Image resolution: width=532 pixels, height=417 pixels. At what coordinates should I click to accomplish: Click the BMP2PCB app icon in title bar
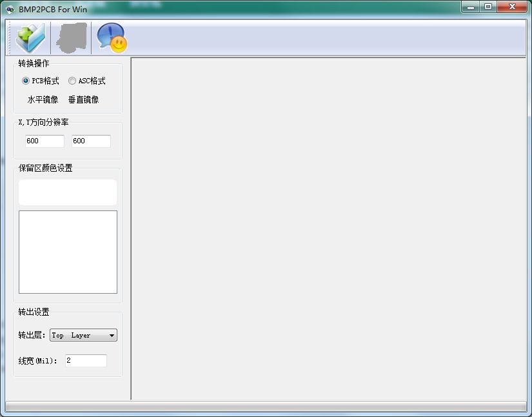10,10
